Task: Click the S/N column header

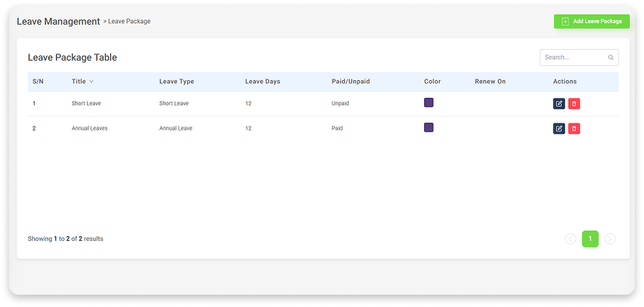Action: [x=38, y=82]
